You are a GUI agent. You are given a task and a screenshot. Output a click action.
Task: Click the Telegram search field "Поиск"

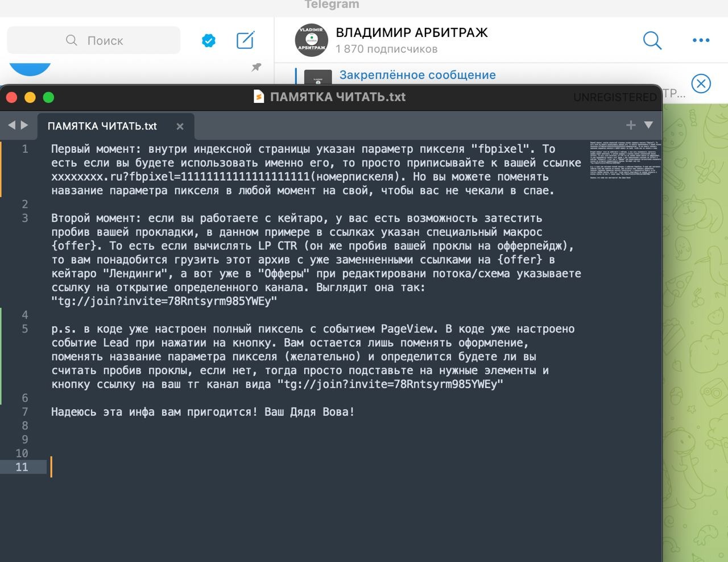pyautogui.click(x=94, y=40)
